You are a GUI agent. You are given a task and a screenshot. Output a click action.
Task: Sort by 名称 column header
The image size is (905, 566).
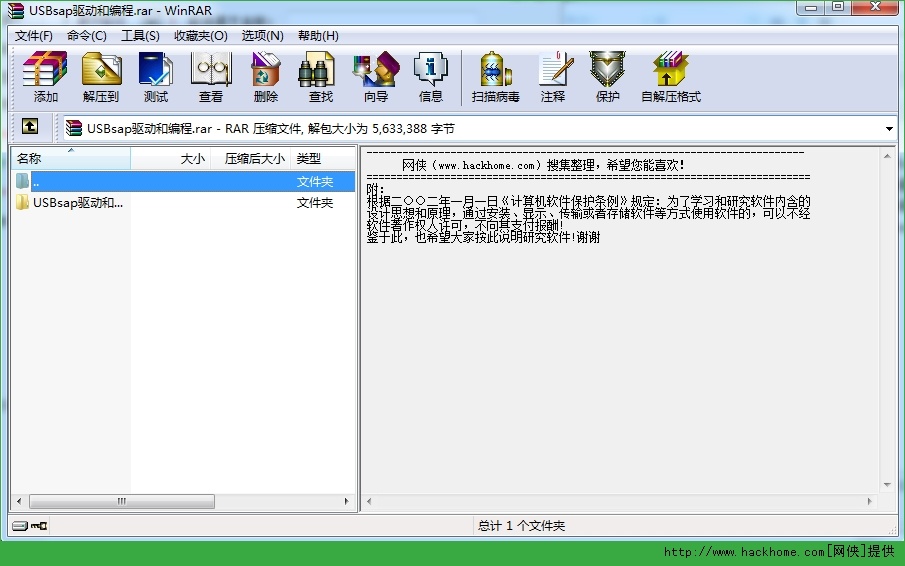pyautogui.click(x=71, y=158)
